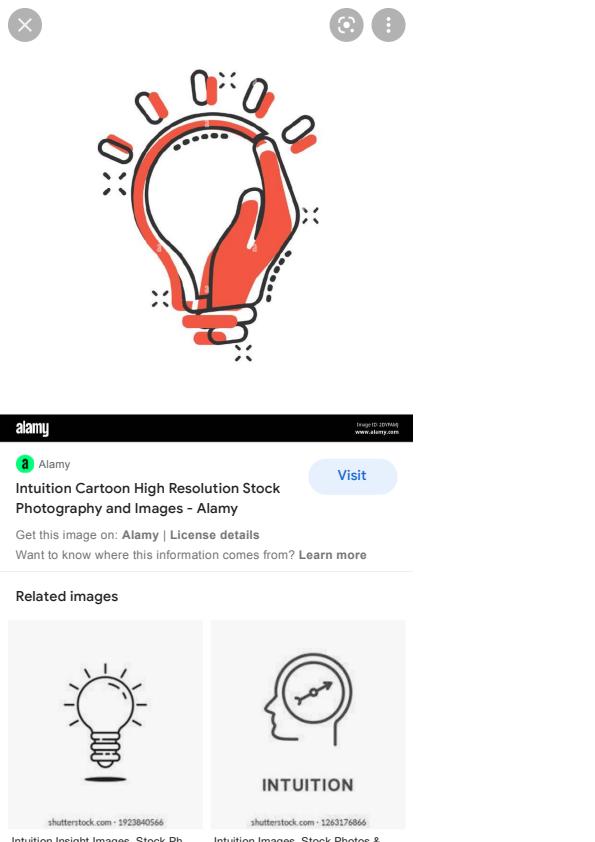Click Intuition Insight Images caption link

[97, 838]
